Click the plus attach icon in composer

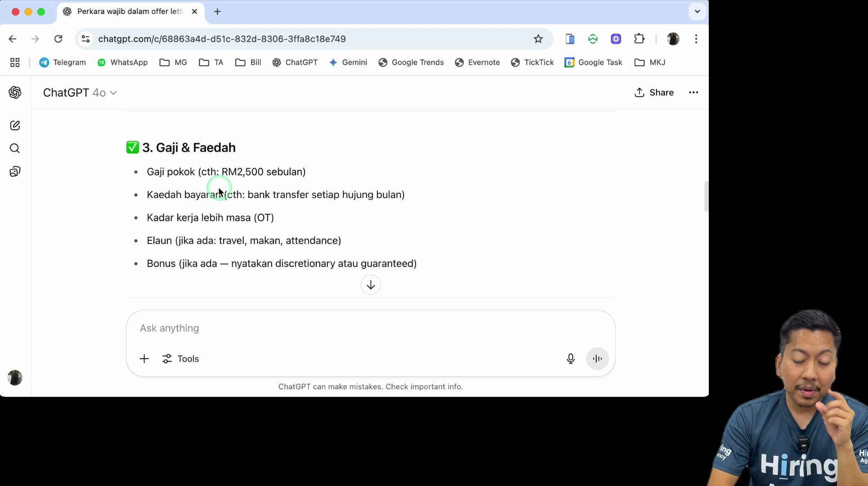pos(144,359)
